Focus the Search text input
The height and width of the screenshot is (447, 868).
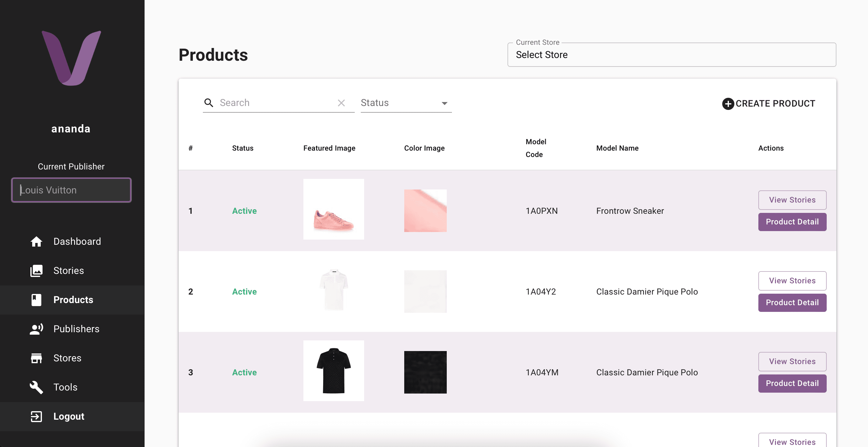point(275,103)
